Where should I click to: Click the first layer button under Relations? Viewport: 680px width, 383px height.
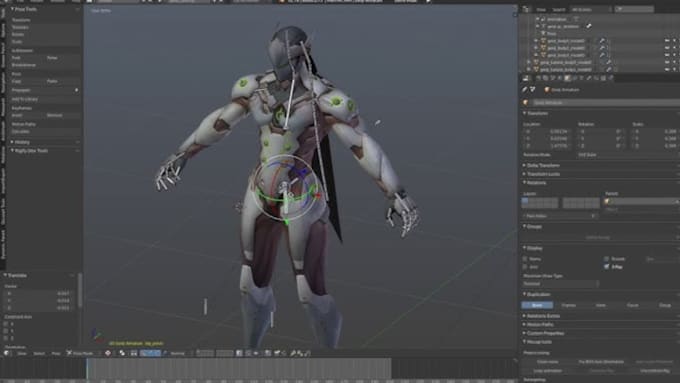[x=525, y=201]
